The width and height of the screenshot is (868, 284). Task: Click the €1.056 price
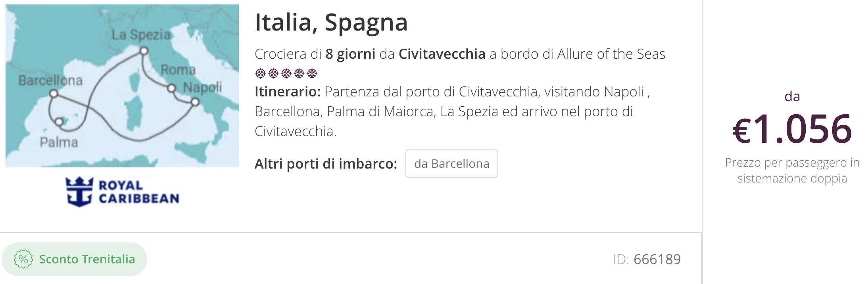pos(792,129)
